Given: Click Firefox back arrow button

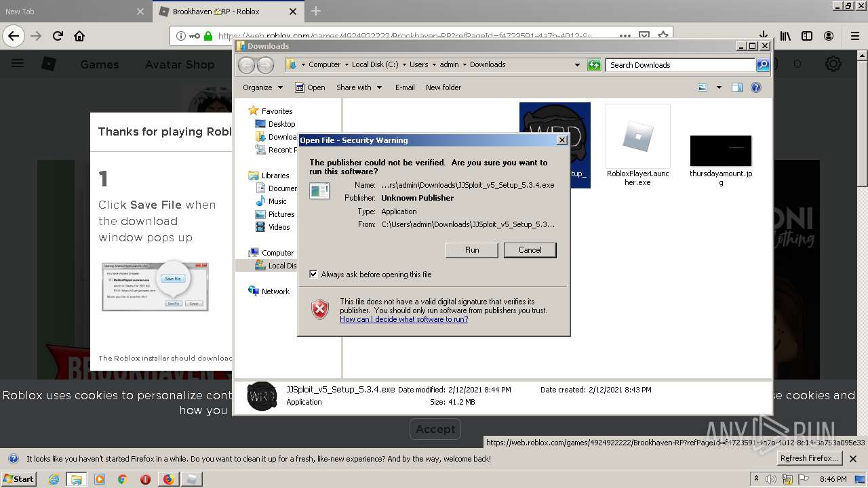Looking at the screenshot, I should click(14, 36).
